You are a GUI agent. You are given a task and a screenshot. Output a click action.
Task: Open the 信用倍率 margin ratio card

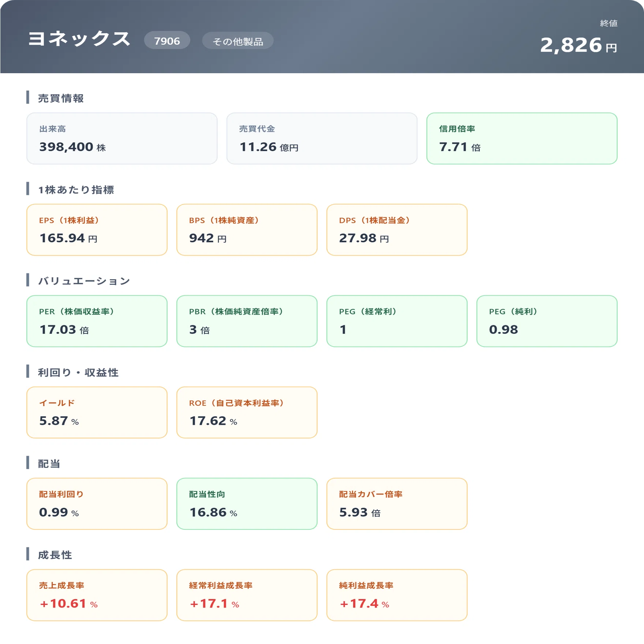[522, 138]
